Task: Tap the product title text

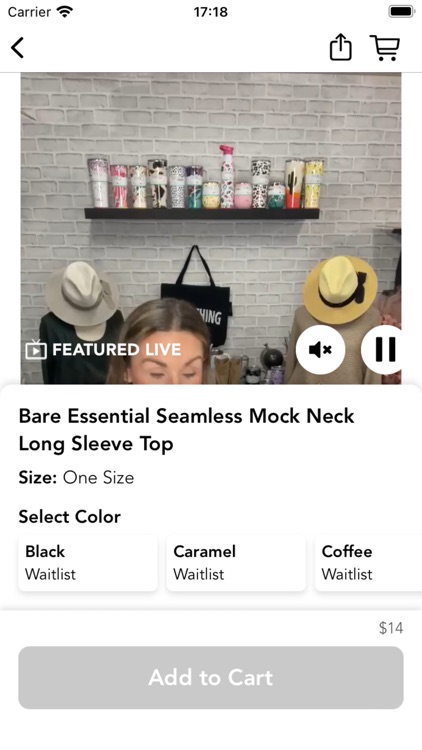Action: [187, 430]
